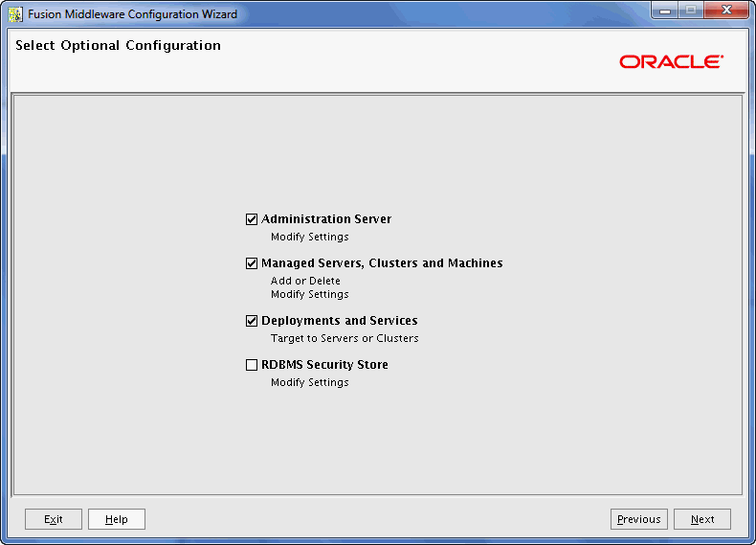Click the wizard's title bar application icon
This screenshot has width=756, height=545.
coord(15,14)
